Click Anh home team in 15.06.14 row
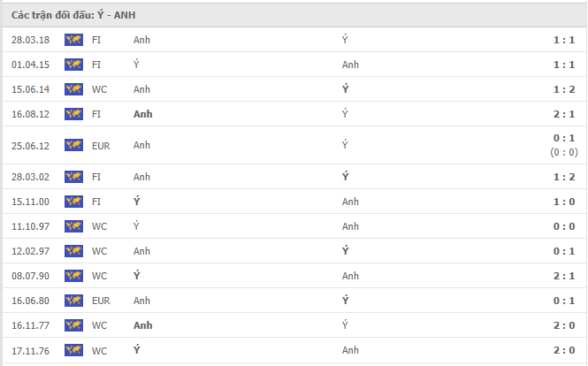Screen dimensions: 588x366 coord(141,89)
